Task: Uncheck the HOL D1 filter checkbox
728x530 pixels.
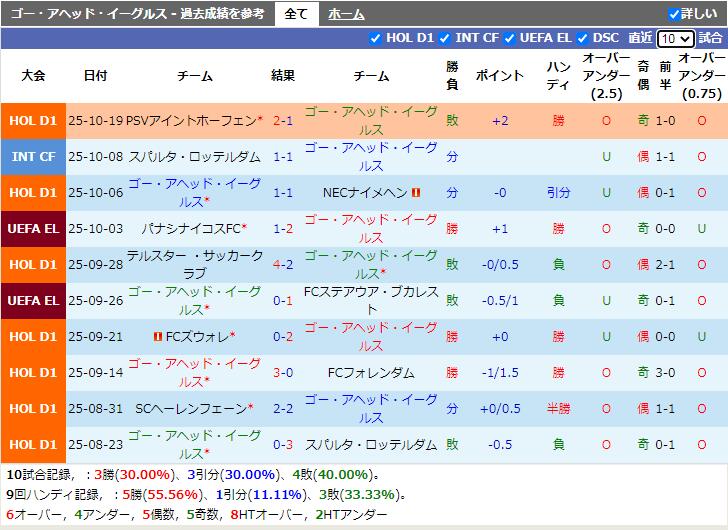Action: pyautogui.click(x=376, y=38)
